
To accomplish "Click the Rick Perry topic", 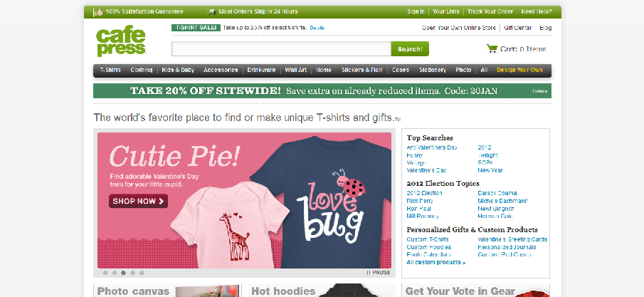I will [x=420, y=201].
